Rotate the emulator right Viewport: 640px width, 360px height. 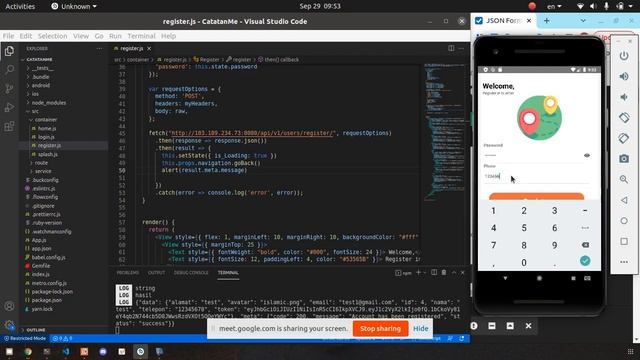coord(624,138)
